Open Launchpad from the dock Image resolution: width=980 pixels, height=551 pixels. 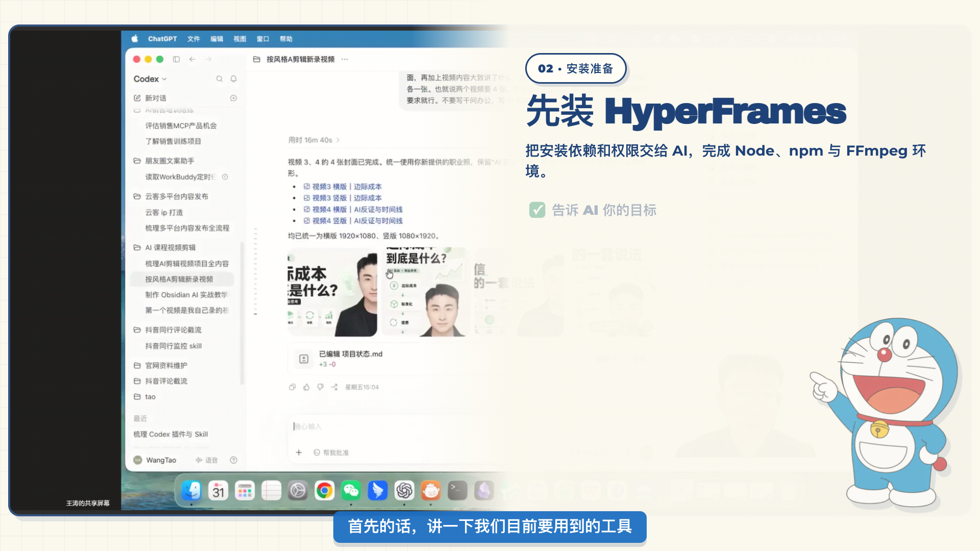coord(245,491)
